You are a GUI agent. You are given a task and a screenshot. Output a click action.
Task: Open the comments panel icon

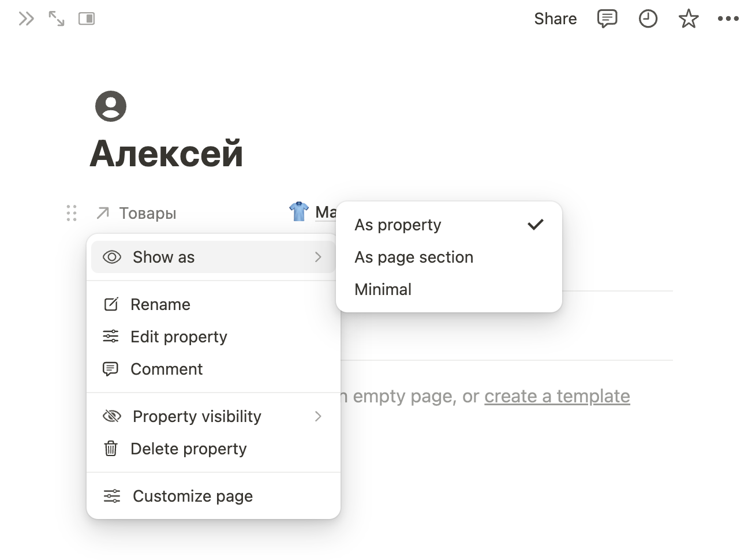click(607, 19)
